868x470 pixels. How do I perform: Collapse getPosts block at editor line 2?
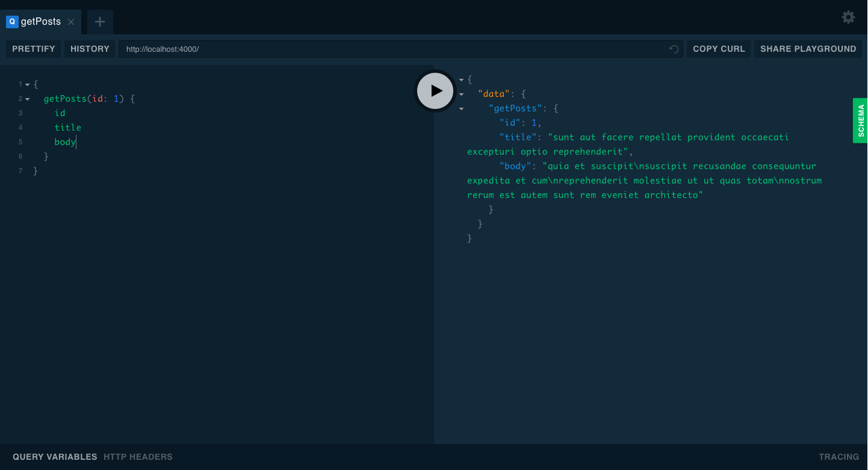click(x=27, y=99)
